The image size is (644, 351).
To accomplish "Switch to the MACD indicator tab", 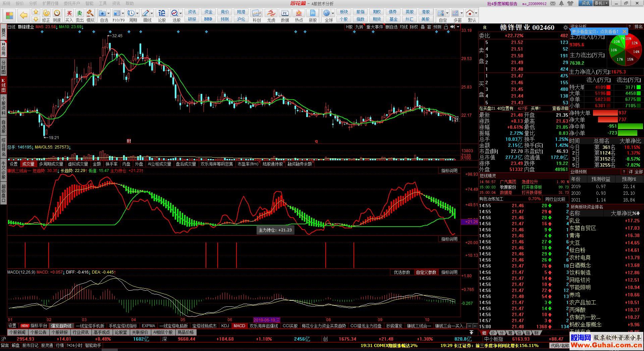I will pos(239,326).
